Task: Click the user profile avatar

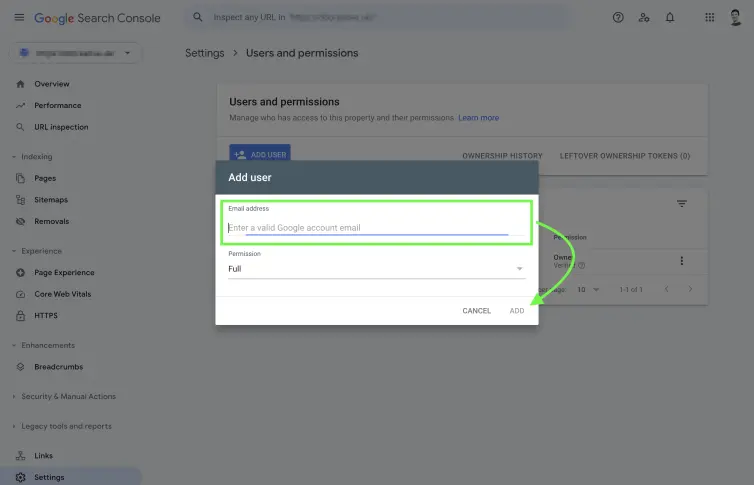Action: [736, 18]
